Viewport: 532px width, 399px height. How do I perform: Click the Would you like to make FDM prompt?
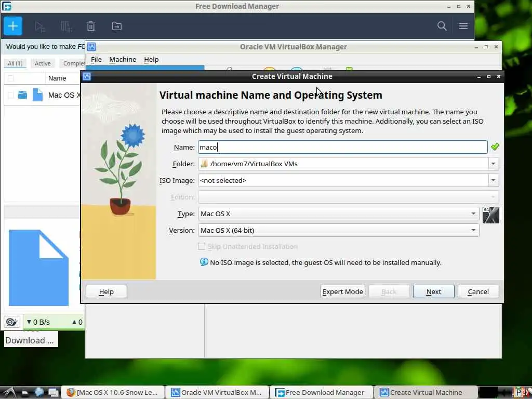click(46, 46)
